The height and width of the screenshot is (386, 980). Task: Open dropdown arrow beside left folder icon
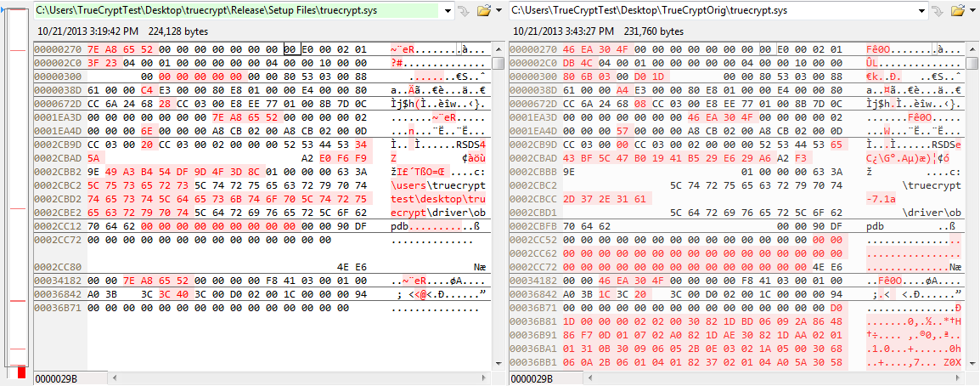click(498, 11)
